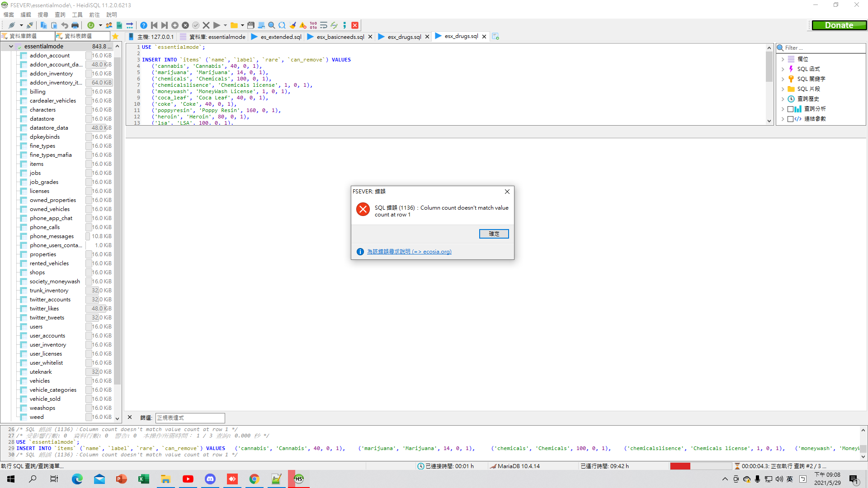Click the magnifier find text icon
The width and height of the screenshot is (868, 488).
(272, 25)
